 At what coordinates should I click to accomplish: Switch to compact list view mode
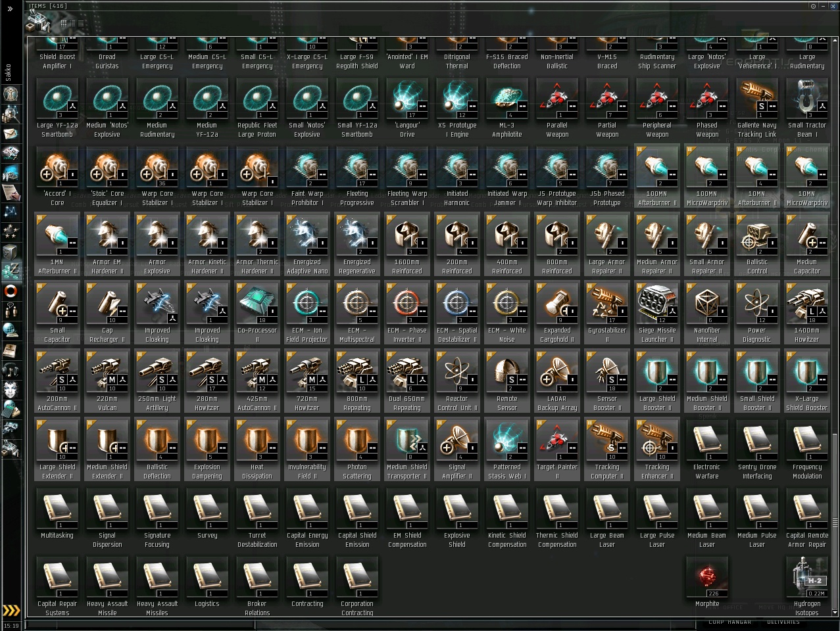(80, 23)
